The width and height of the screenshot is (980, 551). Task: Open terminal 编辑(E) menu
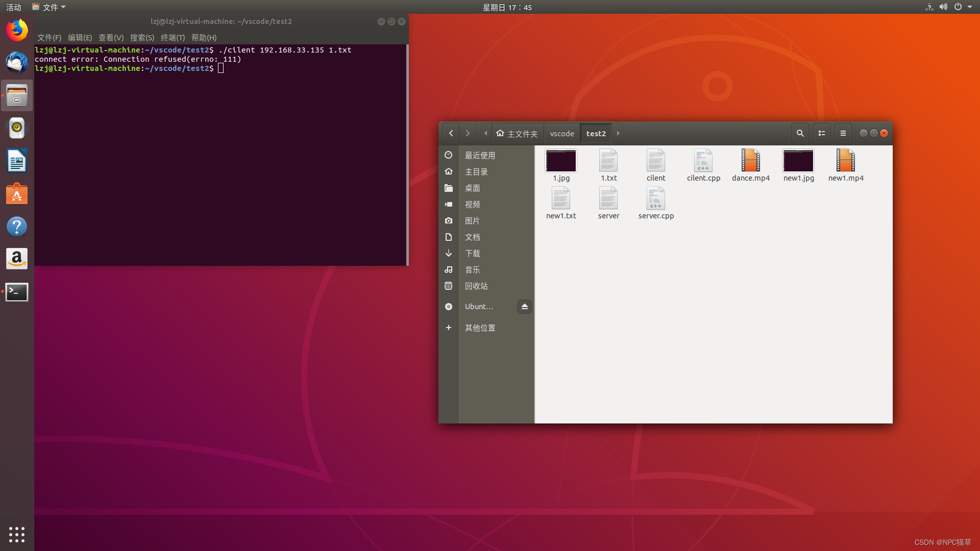(80, 38)
